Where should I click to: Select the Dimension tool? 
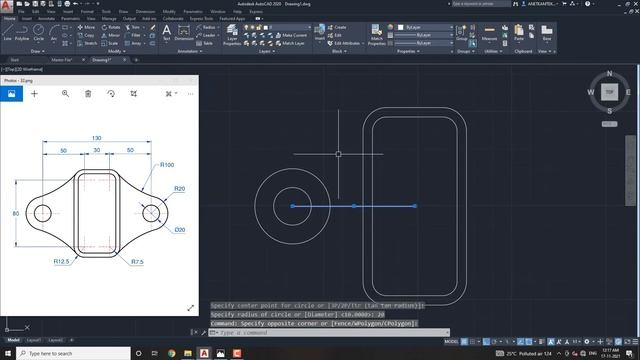[x=184, y=33]
